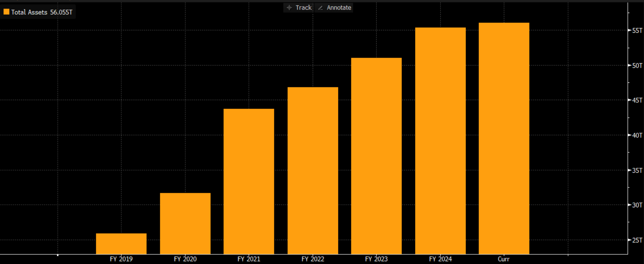
Task: Click the Annotate button label
Action: pyautogui.click(x=339, y=8)
